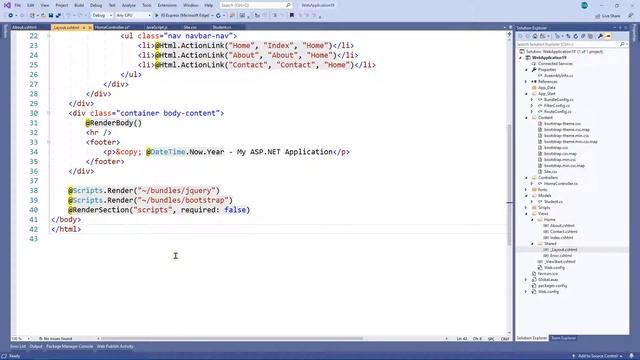The image size is (640, 360).
Task: Click the Show All Files icon
Action: point(590,36)
